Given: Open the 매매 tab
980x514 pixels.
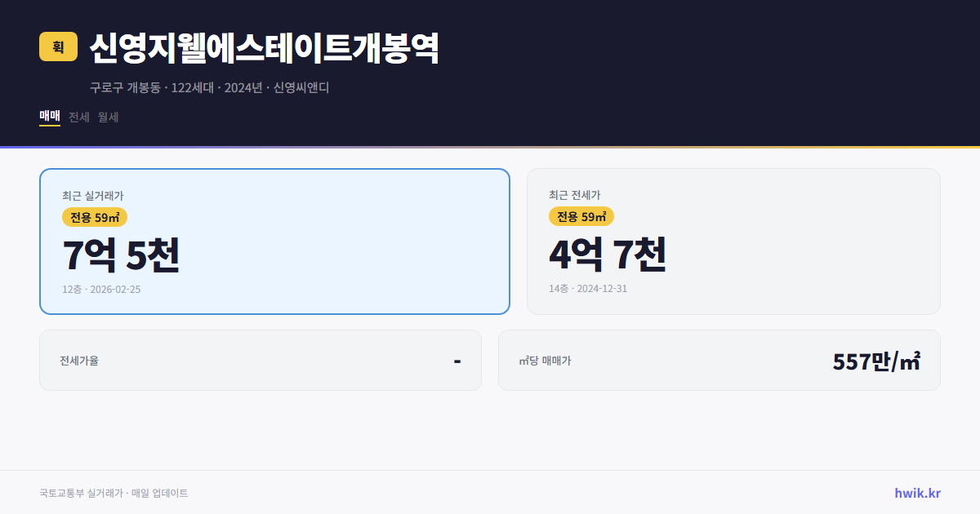Looking at the screenshot, I should coord(49,117).
